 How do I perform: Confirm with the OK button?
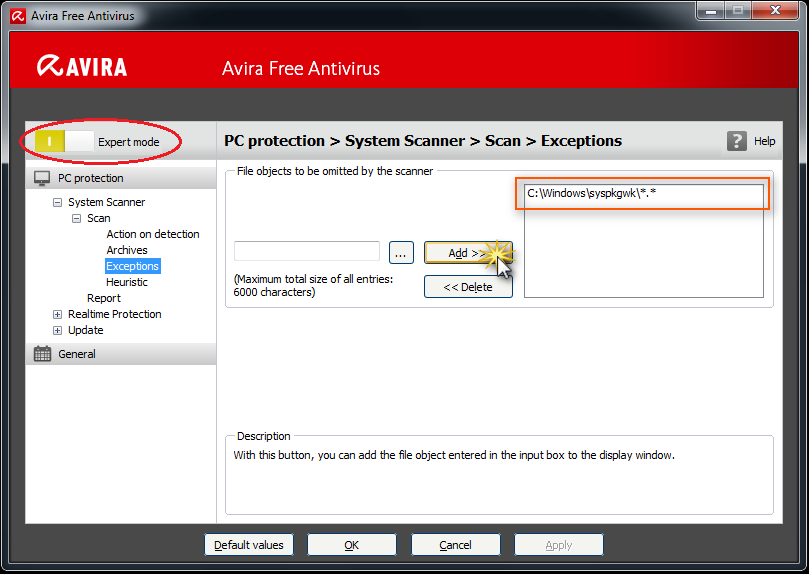click(x=351, y=545)
